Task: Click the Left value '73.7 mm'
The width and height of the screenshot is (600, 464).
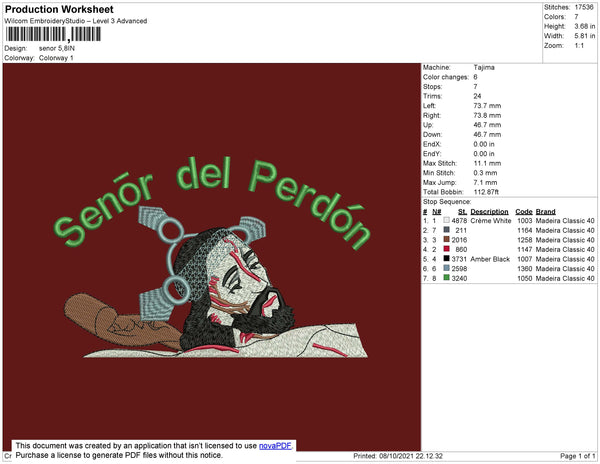Action: pos(487,106)
